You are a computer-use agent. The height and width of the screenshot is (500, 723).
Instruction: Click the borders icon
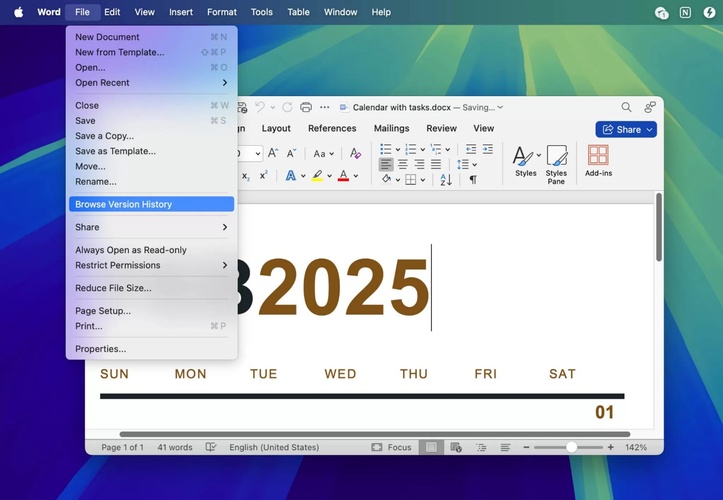410,179
